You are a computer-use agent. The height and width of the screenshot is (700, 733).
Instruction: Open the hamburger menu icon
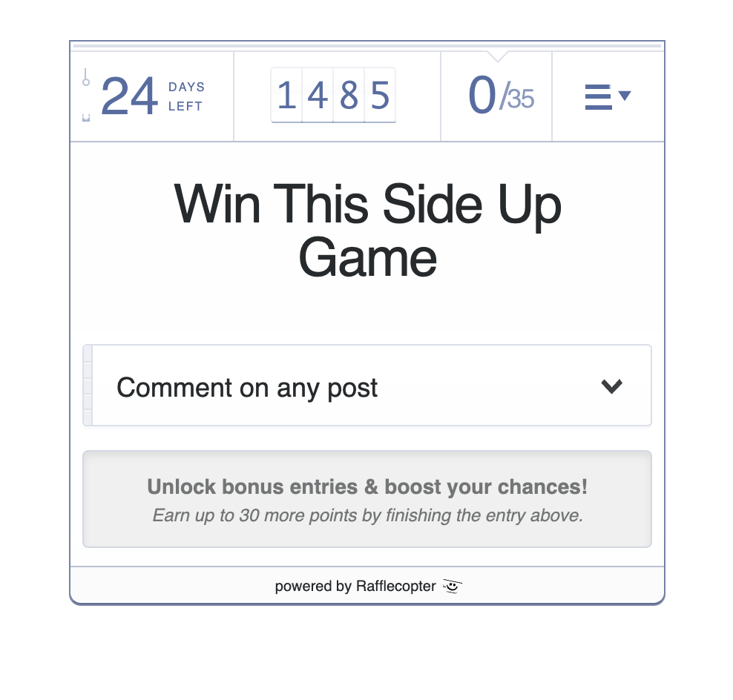pyautogui.click(x=598, y=96)
